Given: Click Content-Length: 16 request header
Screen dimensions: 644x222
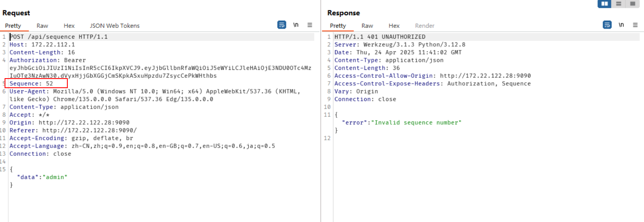Looking at the screenshot, I should click(42, 52).
